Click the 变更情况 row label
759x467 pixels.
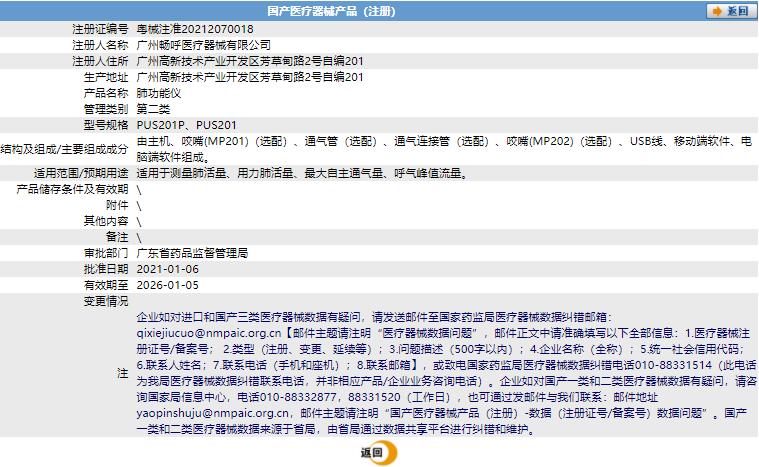tap(106, 301)
